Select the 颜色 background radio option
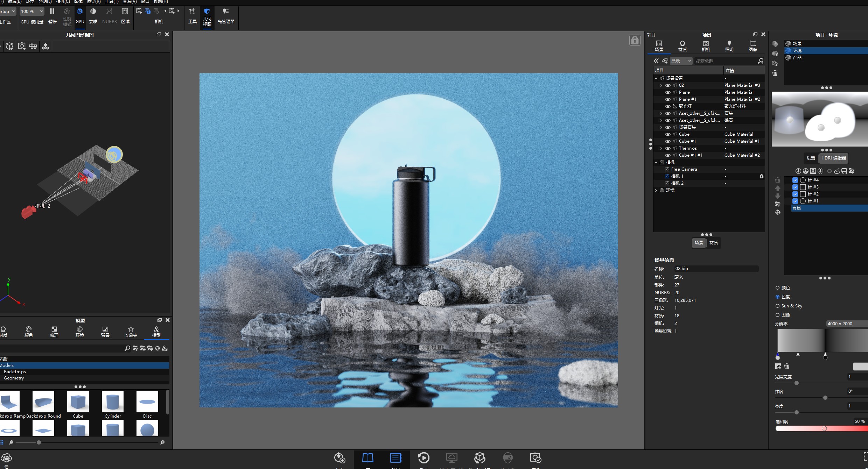868x469 pixels. (777, 288)
